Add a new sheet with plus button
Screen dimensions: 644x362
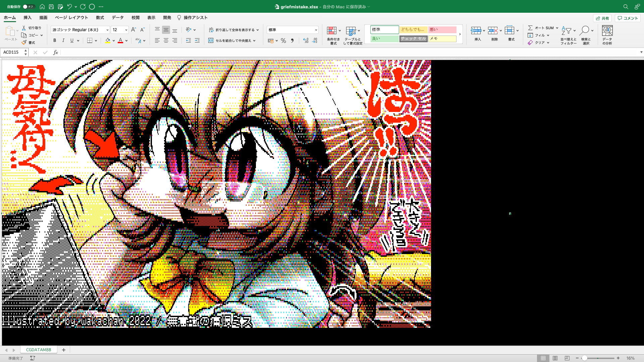click(x=64, y=350)
